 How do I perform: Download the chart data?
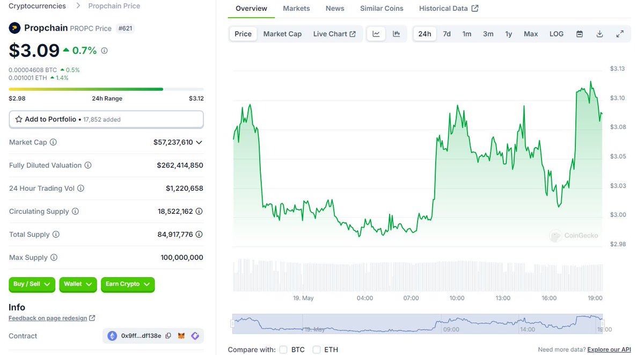(x=599, y=34)
